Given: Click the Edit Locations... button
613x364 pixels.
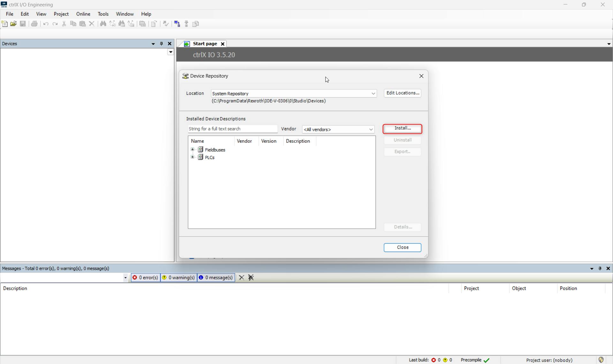Looking at the screenshot, I should point(402,93).
